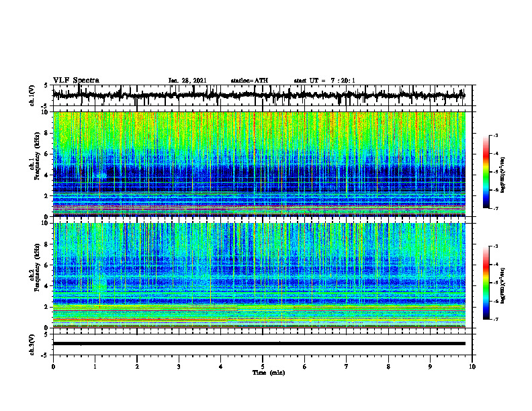Click tick label '7' on the Time axis

point(347,367)
